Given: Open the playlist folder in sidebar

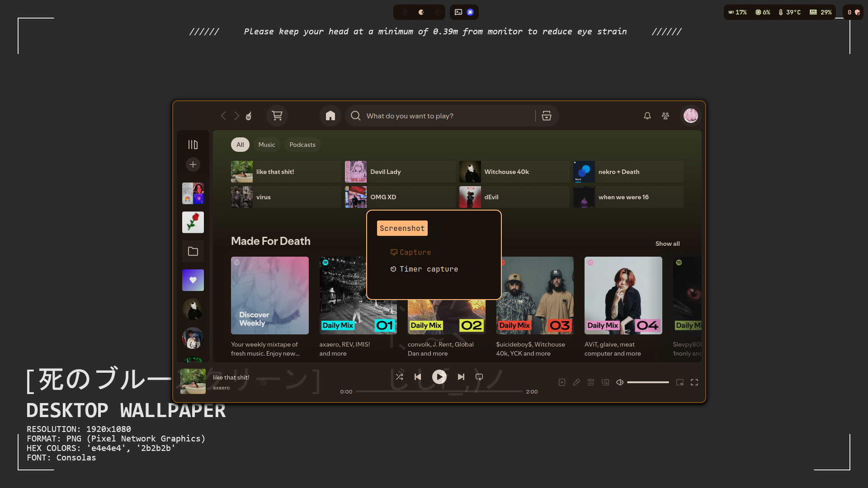Looking at the screenshot, I should point(193,251).
